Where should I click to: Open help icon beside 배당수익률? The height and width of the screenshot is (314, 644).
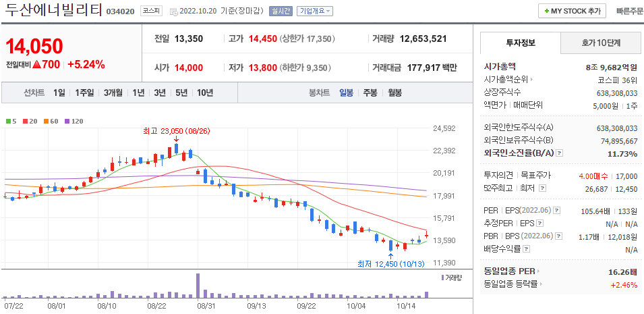(x=527, y=249)
